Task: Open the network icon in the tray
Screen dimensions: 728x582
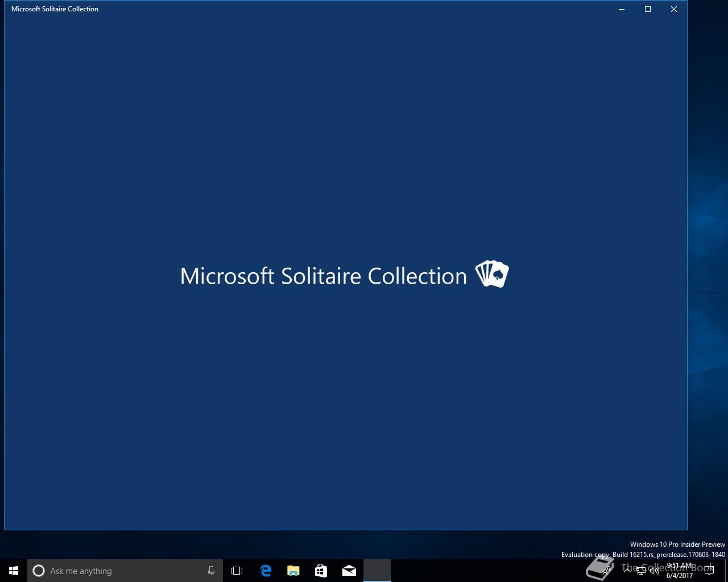Action: click(641, 571)
